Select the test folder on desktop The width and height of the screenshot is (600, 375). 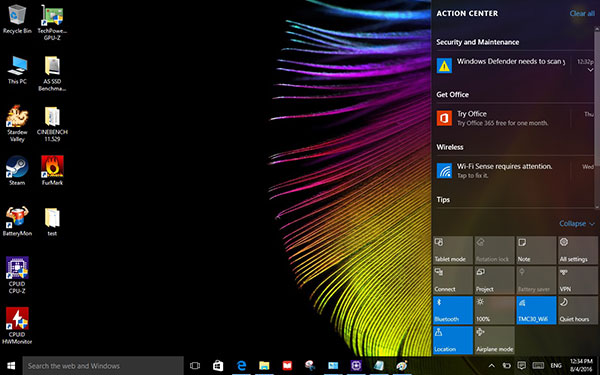point(52,221)
